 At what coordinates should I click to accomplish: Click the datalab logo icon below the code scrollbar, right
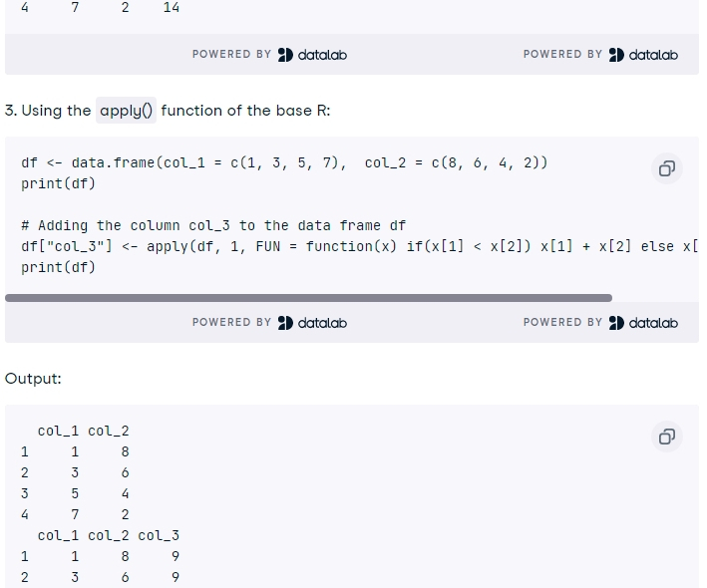point(616,323)
